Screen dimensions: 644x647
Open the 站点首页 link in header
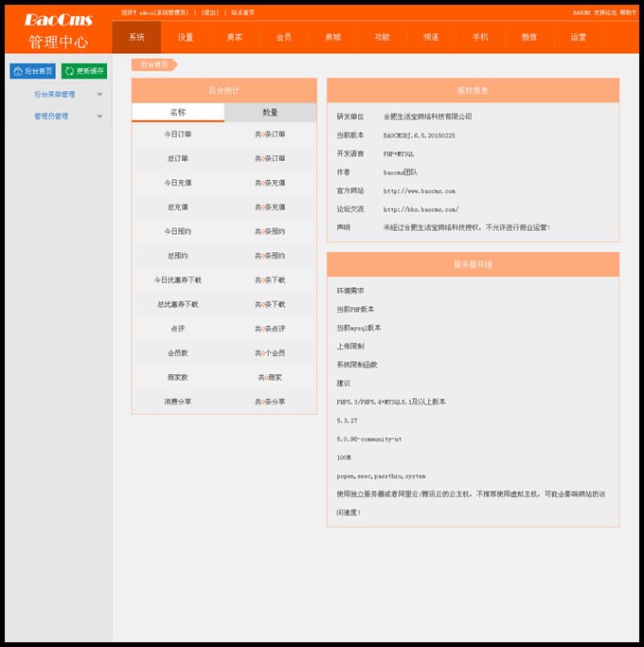(x=242, y=13)
